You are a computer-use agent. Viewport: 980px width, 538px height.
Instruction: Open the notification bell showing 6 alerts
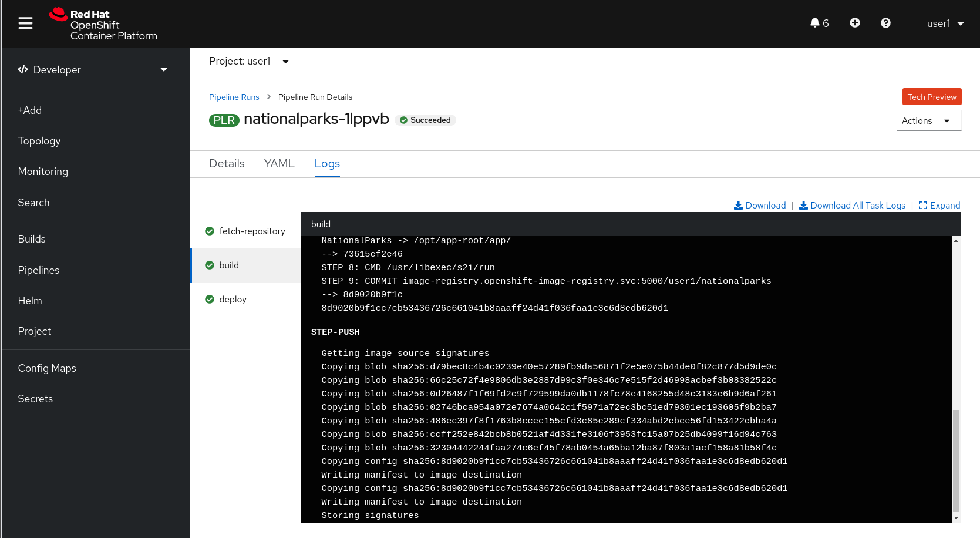(815, 23)
